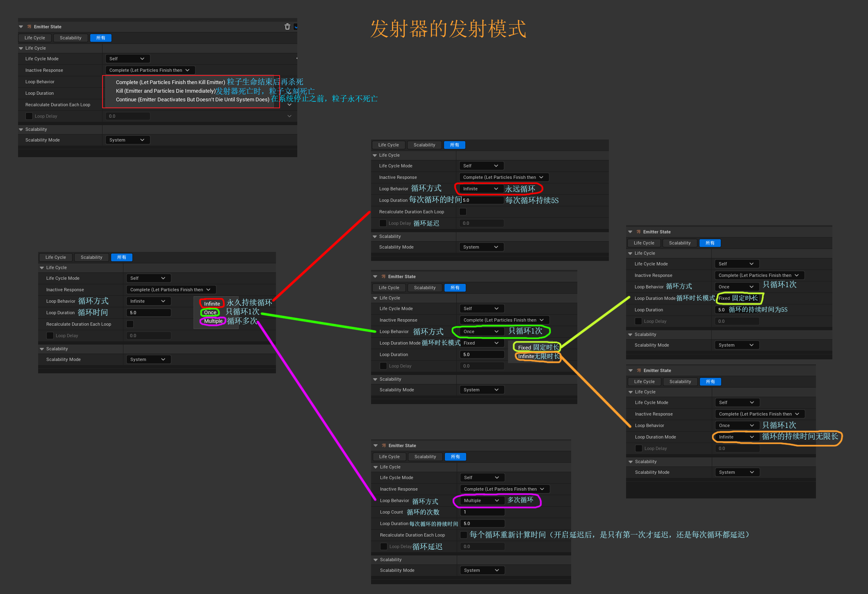This screenshot has height=594, width=868.
Task: Switch to the Scalability tab below the trash icon
Action: coord(71,38)
